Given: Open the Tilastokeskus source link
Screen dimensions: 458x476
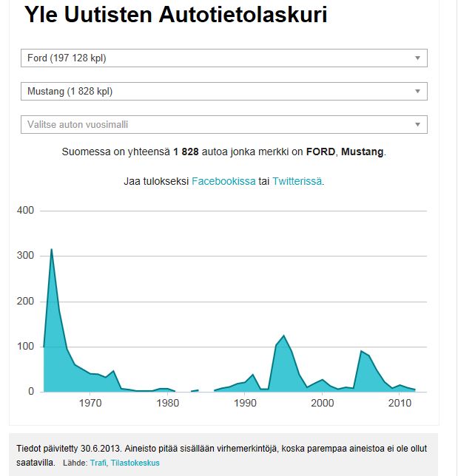Looking at the screenshot, I should [x=135, y=463].
